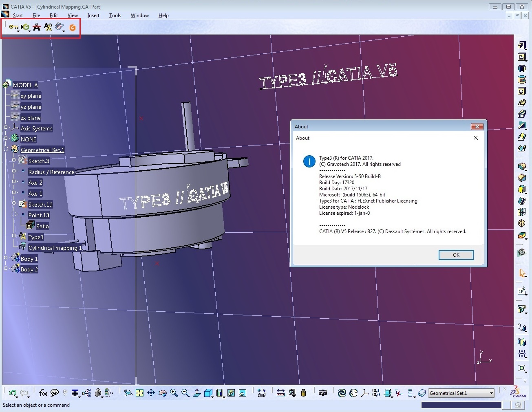Toggle the Normal View icon
The image size is (532, 412).
coord(197,393)
